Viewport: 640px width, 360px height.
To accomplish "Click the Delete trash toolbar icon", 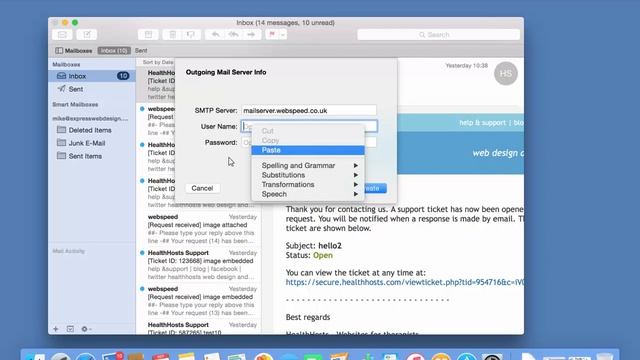I will (173, 35).
